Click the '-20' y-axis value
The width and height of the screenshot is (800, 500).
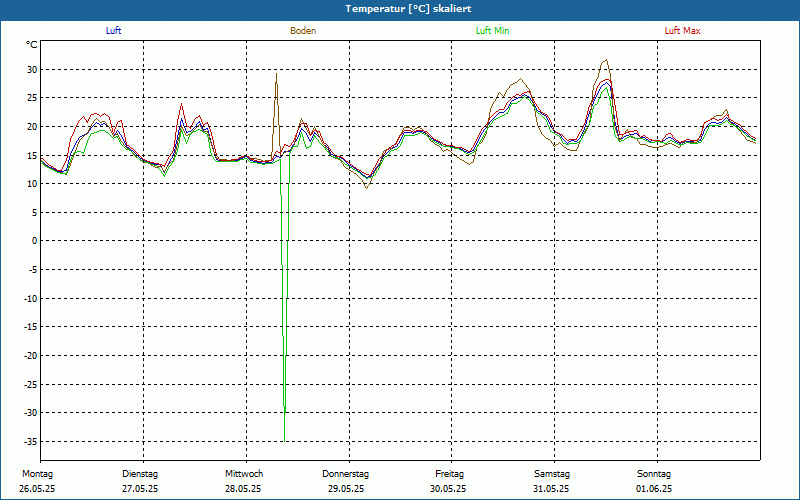point(31,356)
